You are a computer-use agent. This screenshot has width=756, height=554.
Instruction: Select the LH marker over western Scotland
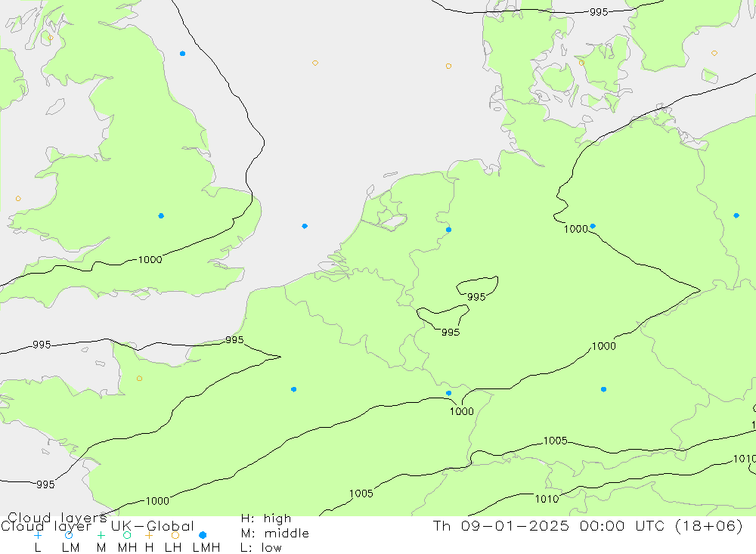coord(51,38)
